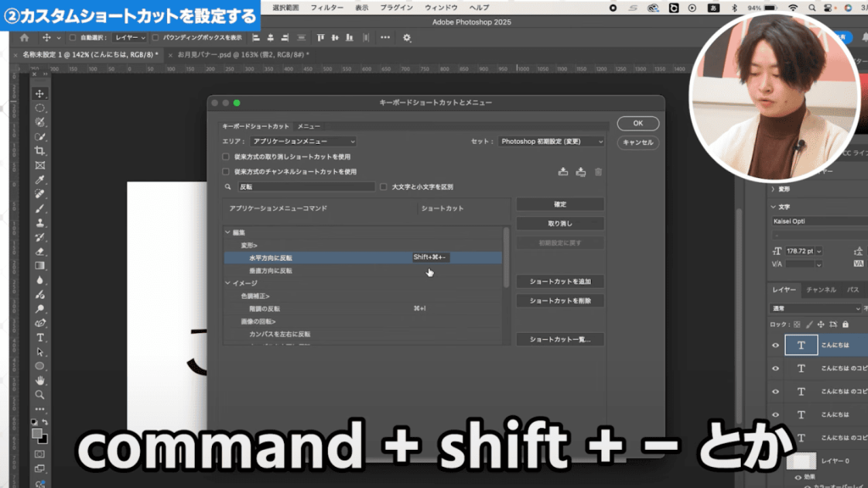Select the Eyedropper tool

point(40,180)
